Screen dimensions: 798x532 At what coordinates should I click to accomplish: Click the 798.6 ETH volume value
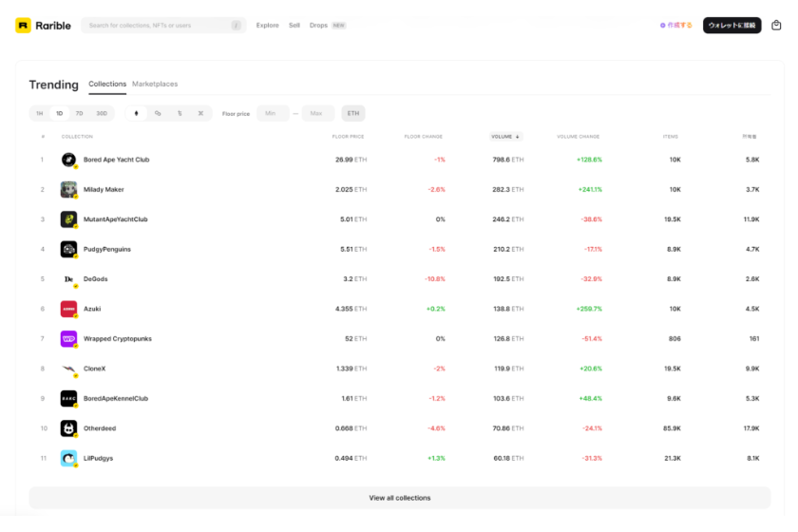tap(508, 160)
